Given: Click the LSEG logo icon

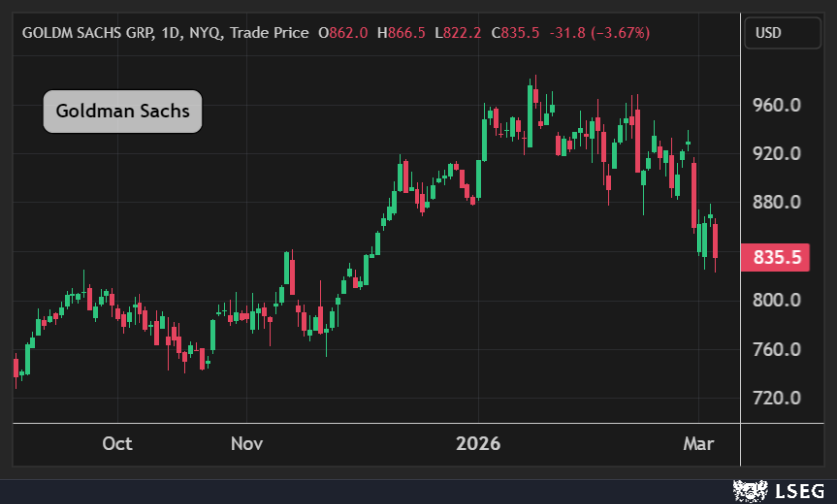Looking at the screenshot, I should (x=749, y=490).
